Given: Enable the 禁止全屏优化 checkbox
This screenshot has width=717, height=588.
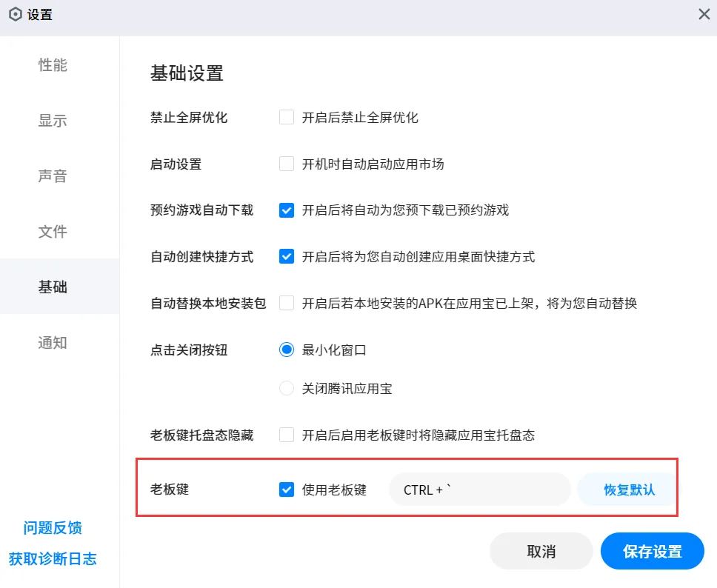Looking at the screenshot, I should (x=287, y=116).
